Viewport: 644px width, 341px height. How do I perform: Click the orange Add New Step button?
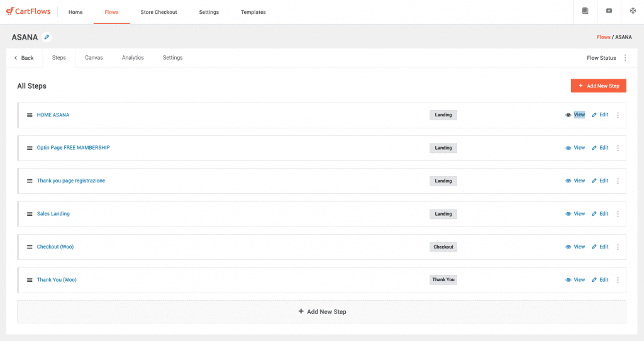(599, 86)
